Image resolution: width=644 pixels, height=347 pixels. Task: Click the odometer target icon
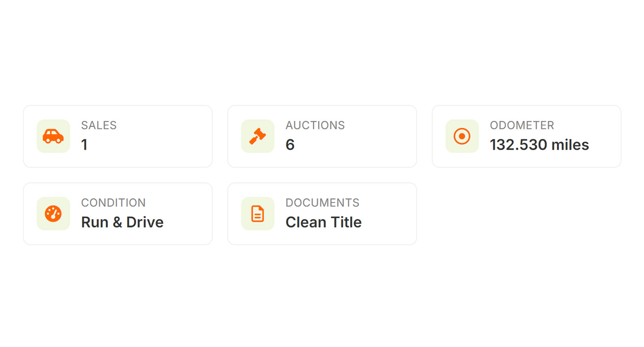pyautogui.click(x=462, y=136)
